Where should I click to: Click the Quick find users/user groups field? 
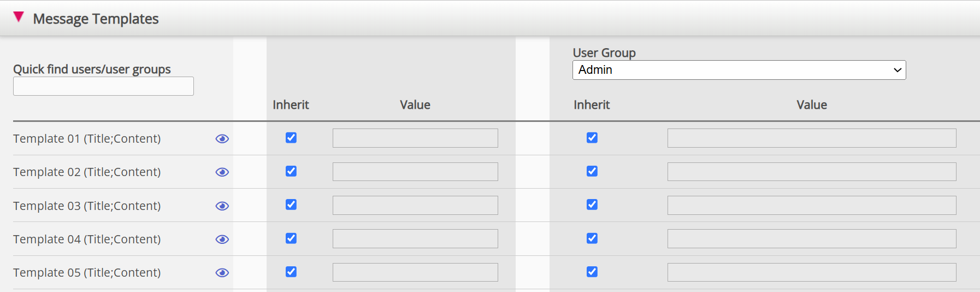tap(103, 86)
